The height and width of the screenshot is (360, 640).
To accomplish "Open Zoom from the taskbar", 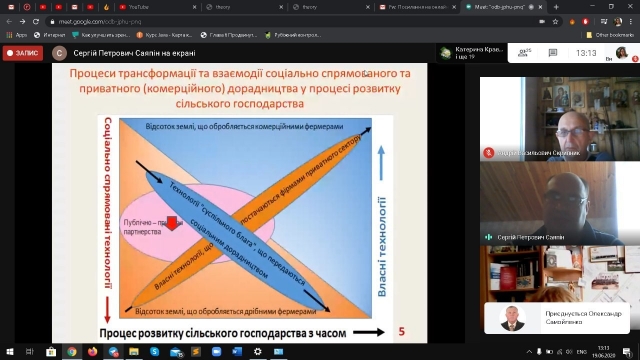I will (216, 351).
